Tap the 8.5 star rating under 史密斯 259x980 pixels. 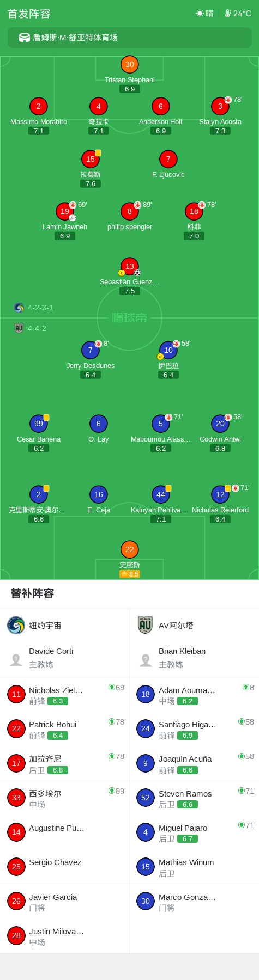tap(130, 574)
